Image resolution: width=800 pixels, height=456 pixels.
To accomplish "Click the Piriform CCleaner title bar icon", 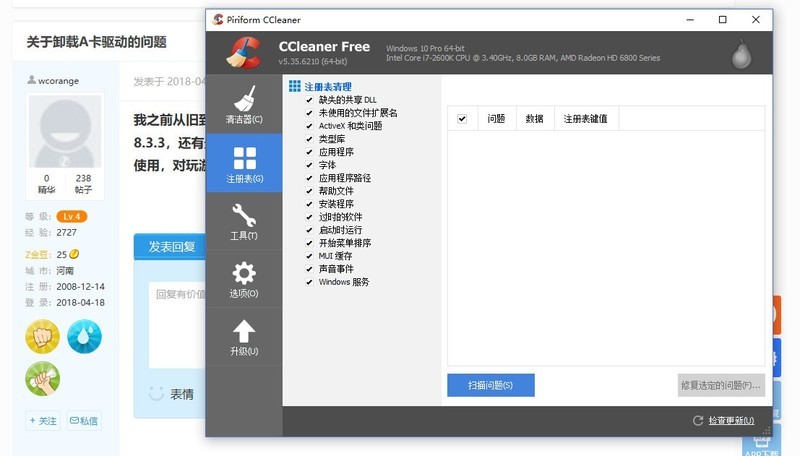I will 218,19.
